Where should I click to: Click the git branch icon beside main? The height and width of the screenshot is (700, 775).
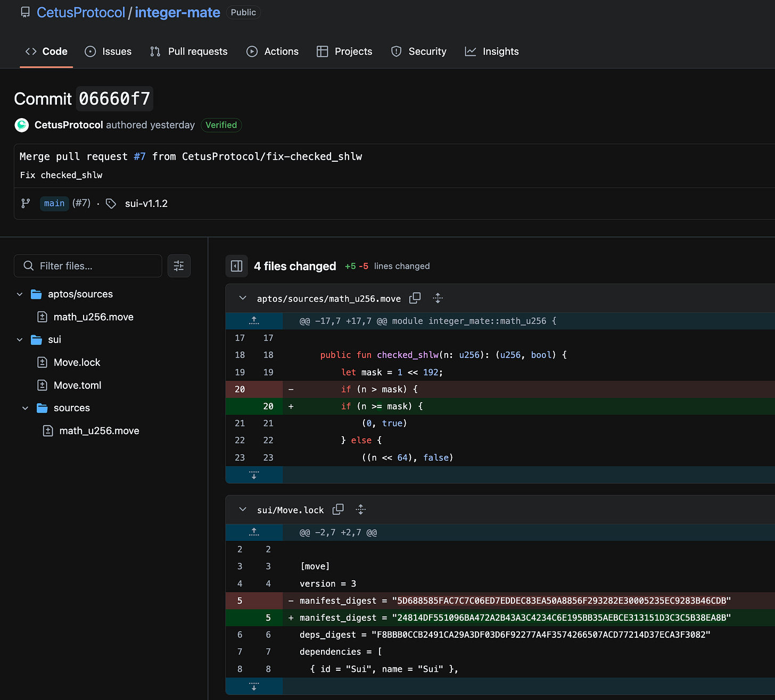[x=26, y=203]
